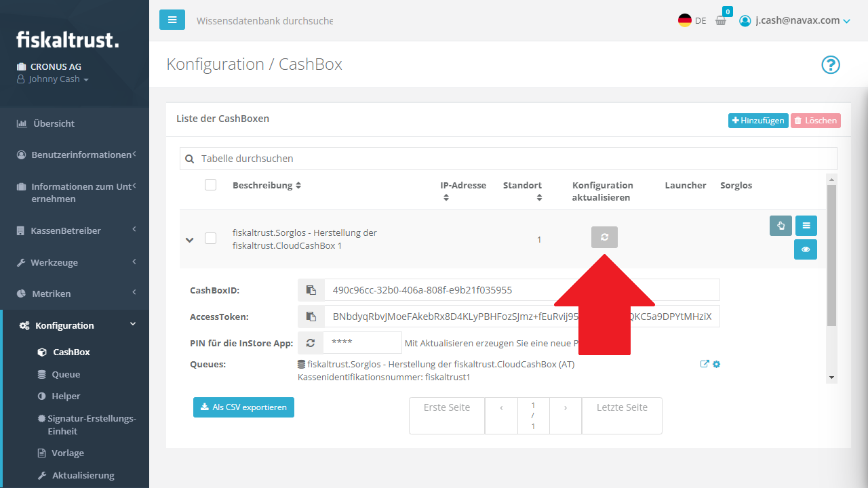868x488 pixels.
Task: Open the queue settings gear icon
Action: click(x=716, y=364)
